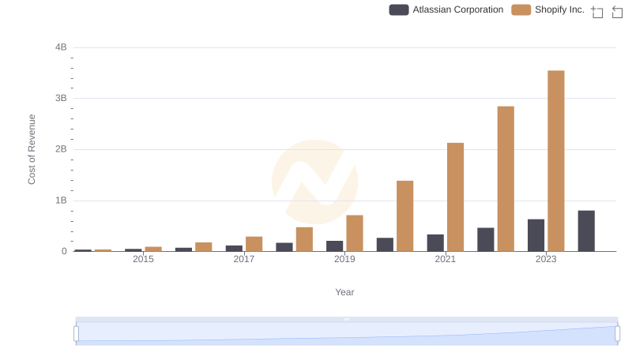Image resolution: width=632 pixels, height=364 pixels.
Task: Click the Shopify bar for 2019
Action: tap(355, 233)
